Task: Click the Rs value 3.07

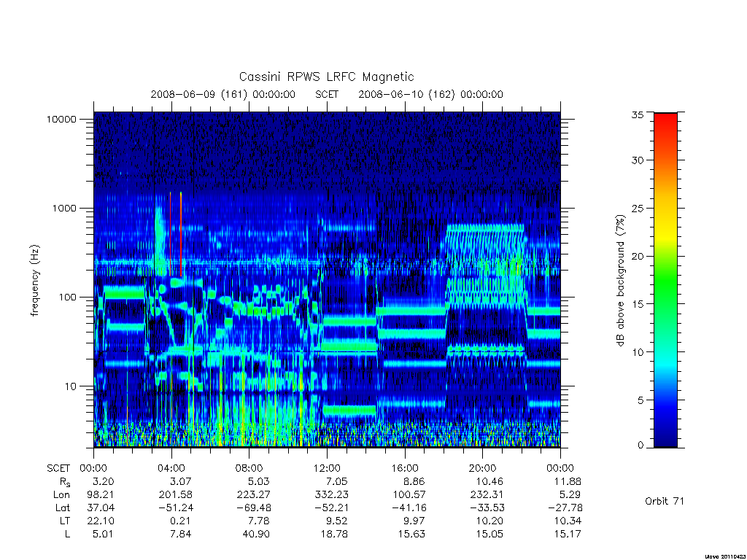Action: pyautogui.click(x=181, y=481)
